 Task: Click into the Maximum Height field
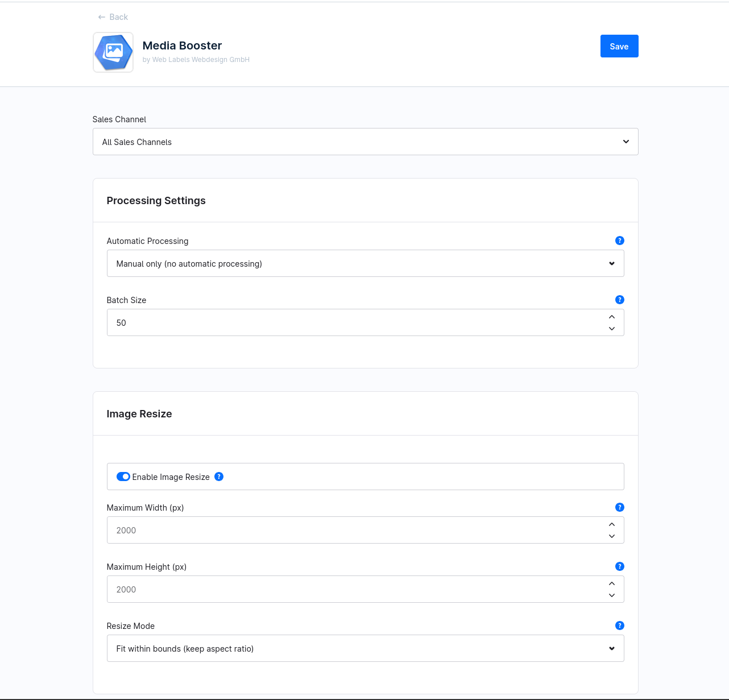click(353, 589)
